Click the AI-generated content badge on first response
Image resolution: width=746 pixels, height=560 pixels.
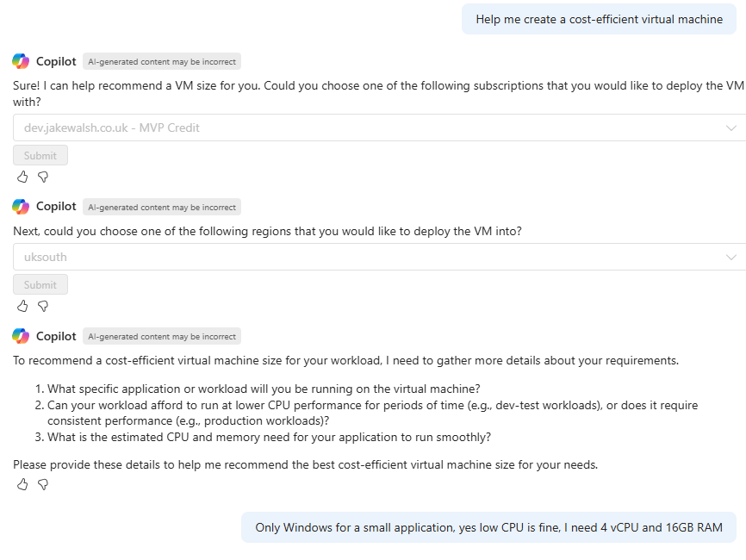point(162,62)
